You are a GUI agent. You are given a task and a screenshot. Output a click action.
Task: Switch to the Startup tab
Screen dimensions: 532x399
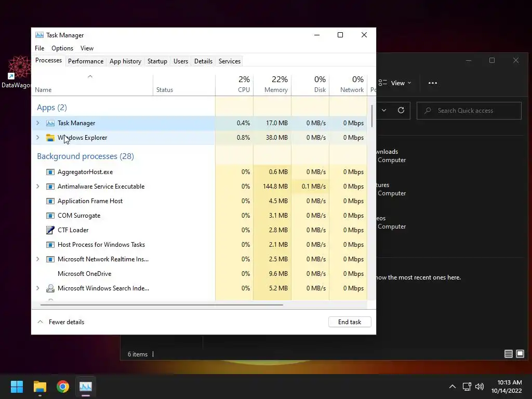157,61
